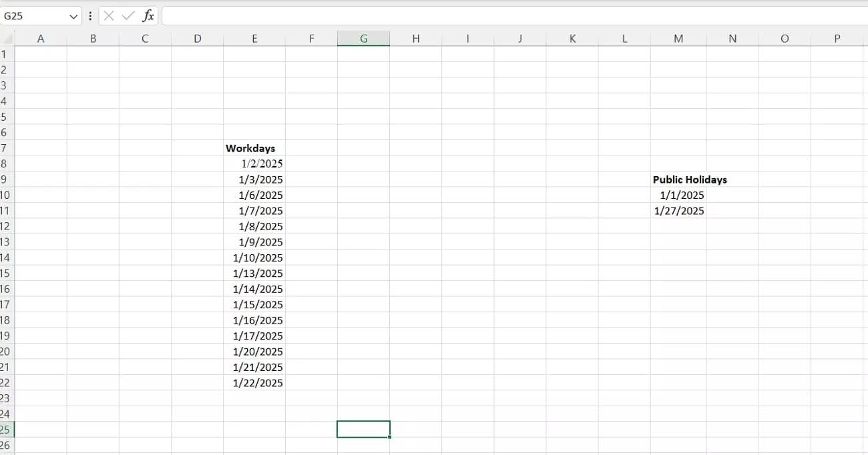Select the cell showing 1/1/2025 holiday date
Screen dimensions: 868x455
tap(678, 195)
